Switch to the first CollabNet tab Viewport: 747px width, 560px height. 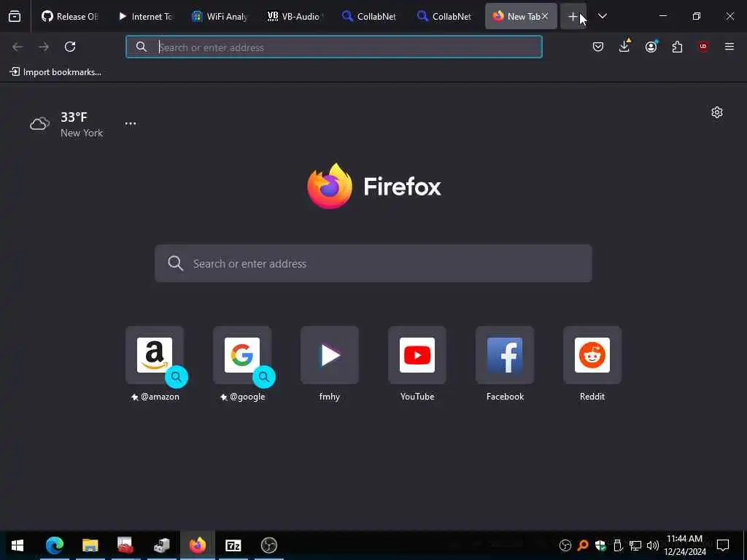(x=370, y=16)
